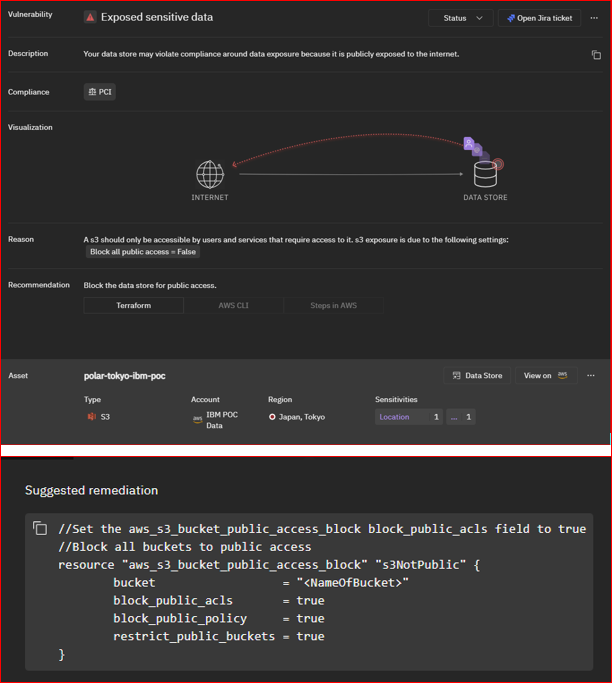Click the purple sensitive file icons above data store
The width and height of the screenshot is (612, 683).
(471, 146)
